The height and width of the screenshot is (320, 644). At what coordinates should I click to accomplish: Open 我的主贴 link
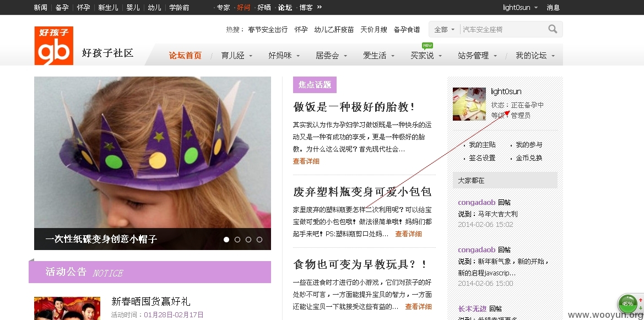click(482, 145)
